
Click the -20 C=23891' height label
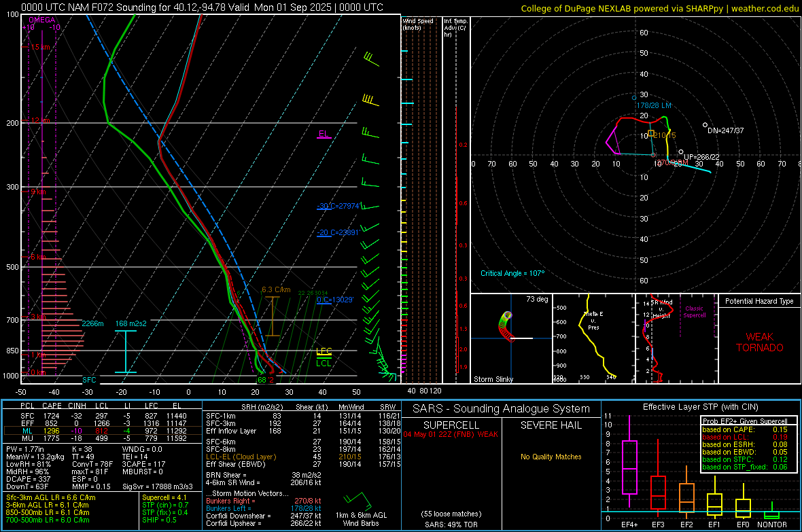coord(338,233)
